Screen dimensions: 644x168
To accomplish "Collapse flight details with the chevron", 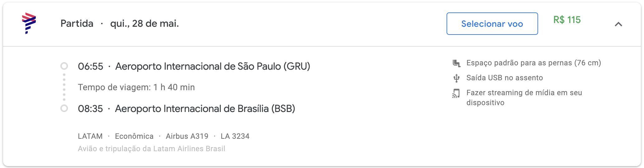I will [618, 24].
